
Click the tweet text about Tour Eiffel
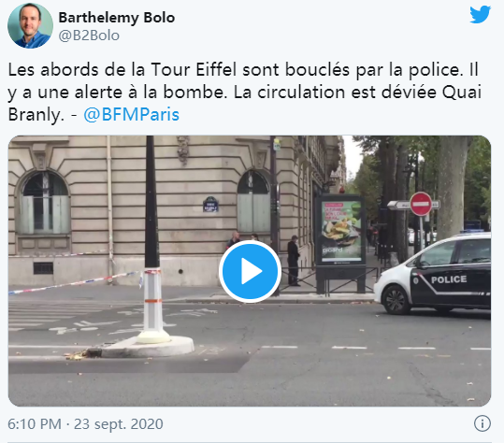[x=244, y=93]
